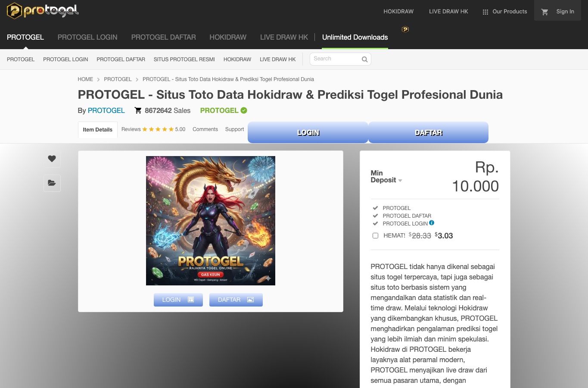Open LIVE DRAW HK in main navigation

(284, 37)
